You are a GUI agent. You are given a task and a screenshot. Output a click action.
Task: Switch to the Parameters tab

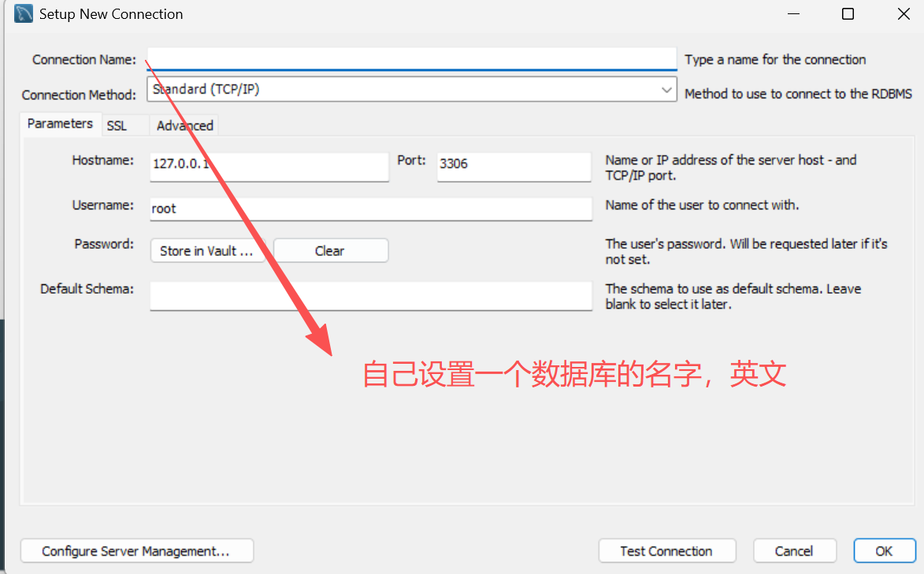coord(60,124)
